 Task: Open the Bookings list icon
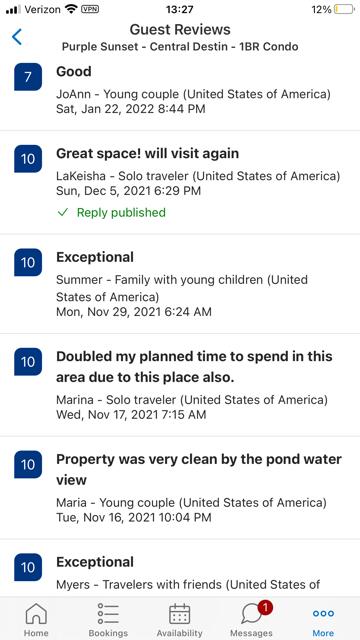pyautogui.click(x=108, y=614)
